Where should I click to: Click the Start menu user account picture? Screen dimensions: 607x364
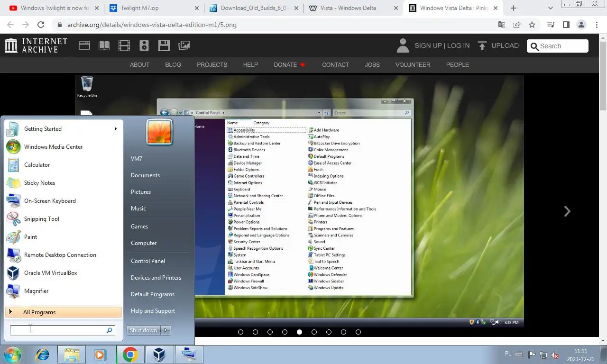[159, 132]
